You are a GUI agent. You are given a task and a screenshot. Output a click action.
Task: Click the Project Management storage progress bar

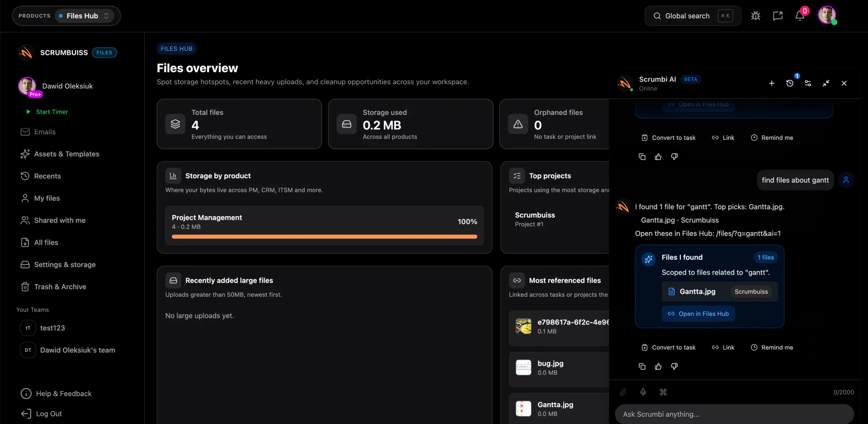[x=324, y=236]
